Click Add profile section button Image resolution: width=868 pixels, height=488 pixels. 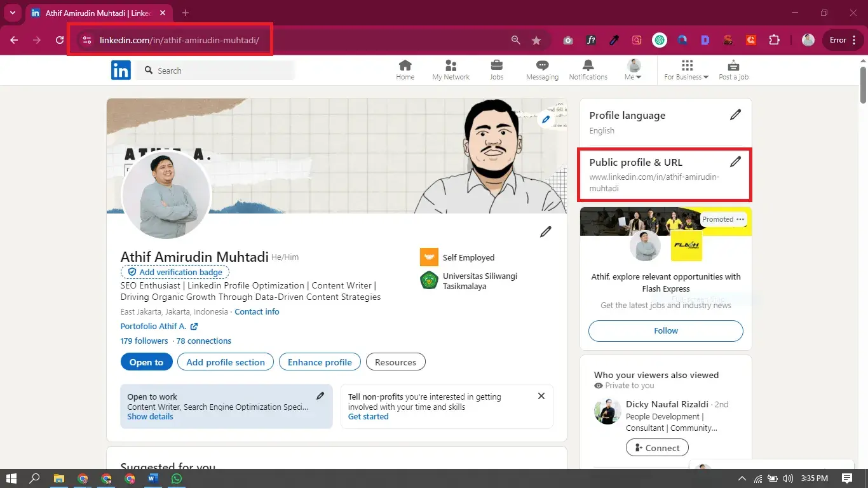(226, 362)
